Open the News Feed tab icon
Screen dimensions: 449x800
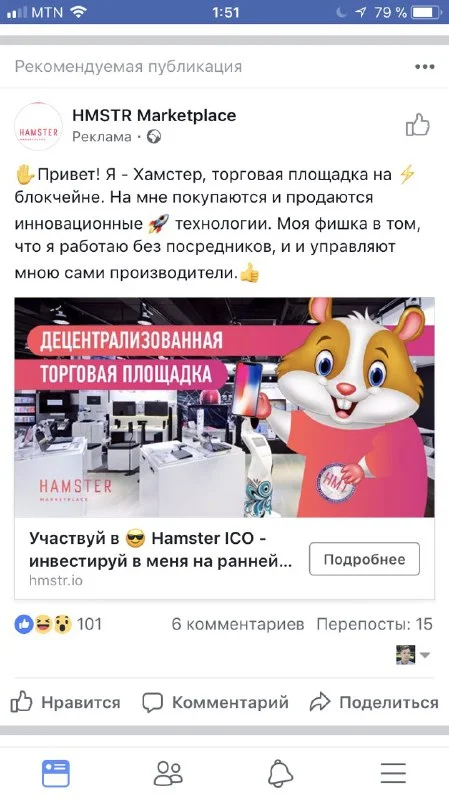[x=56, y=773]
